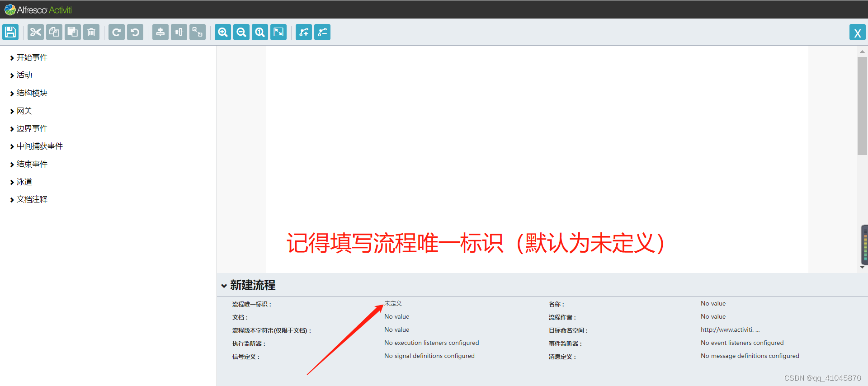Save the model with the floppy disk icon

[10, 32]
